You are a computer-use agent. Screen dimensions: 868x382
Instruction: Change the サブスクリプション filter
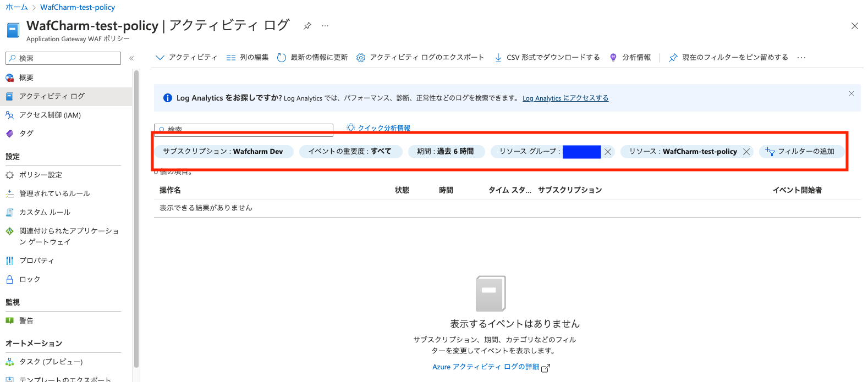(x=223, y=151)
